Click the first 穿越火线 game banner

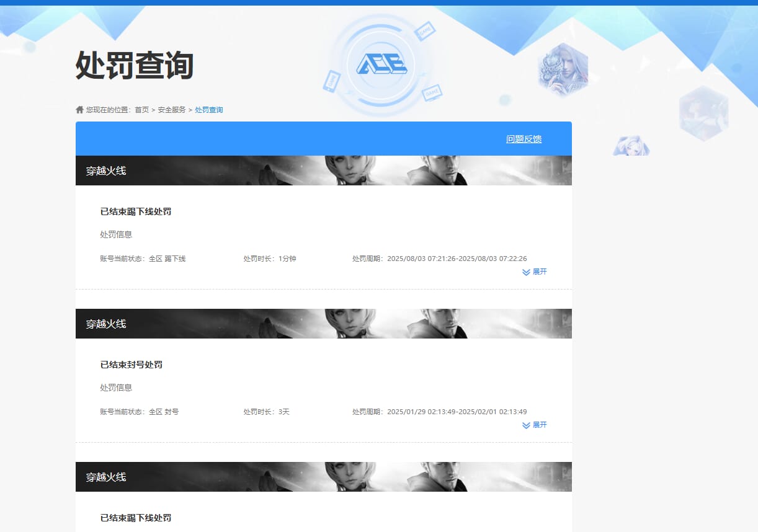pos(324,171)
